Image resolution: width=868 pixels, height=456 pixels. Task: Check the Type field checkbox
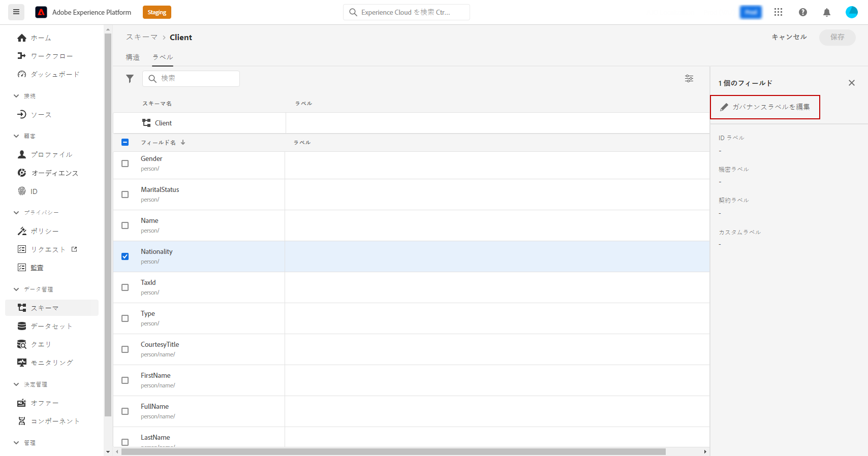125,318
